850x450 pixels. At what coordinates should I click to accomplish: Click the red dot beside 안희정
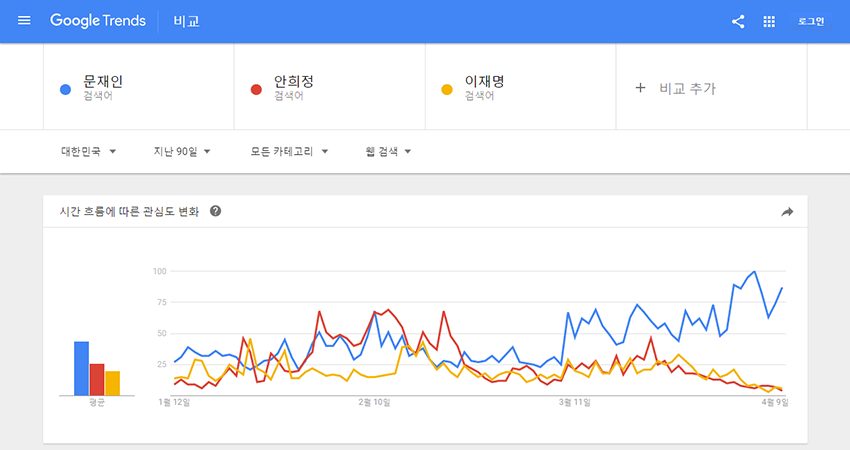[256, 89]
